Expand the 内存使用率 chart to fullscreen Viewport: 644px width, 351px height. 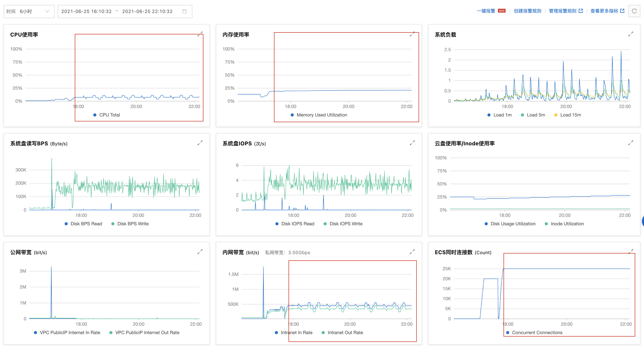coord(412,34)
